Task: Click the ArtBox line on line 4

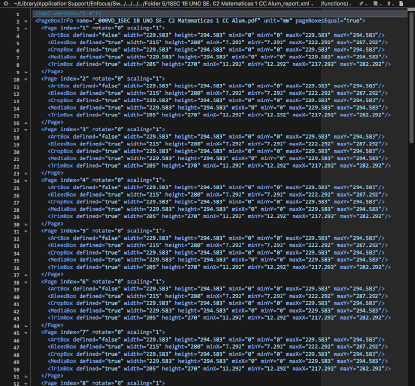Action: coord(216,35)
